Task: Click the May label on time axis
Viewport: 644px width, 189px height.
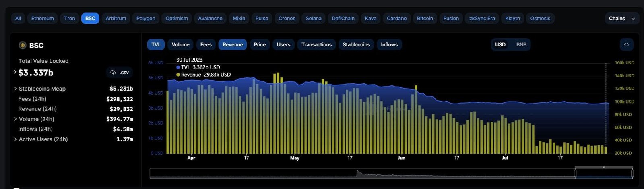Action: click(x=295, y=158)
